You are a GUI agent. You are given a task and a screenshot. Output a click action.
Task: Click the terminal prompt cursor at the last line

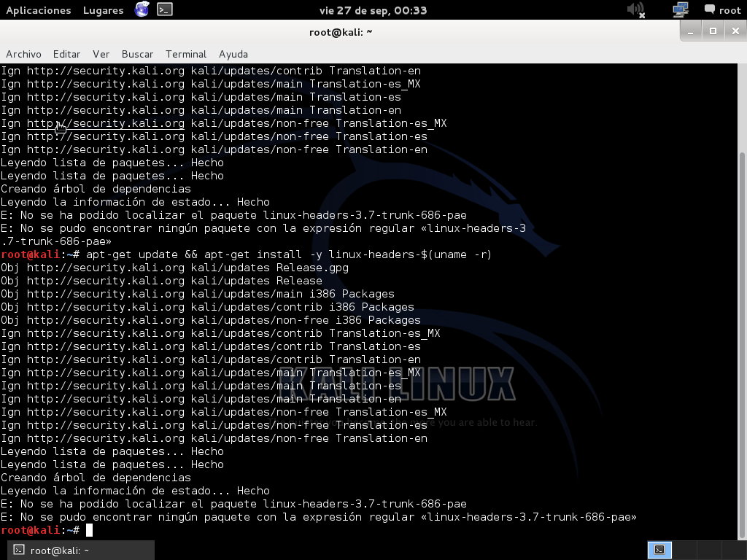(x=89, y=530)
